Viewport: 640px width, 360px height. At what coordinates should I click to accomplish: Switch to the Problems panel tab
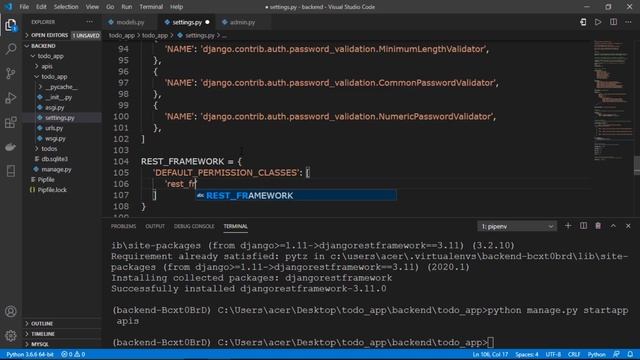pos(123,226)
